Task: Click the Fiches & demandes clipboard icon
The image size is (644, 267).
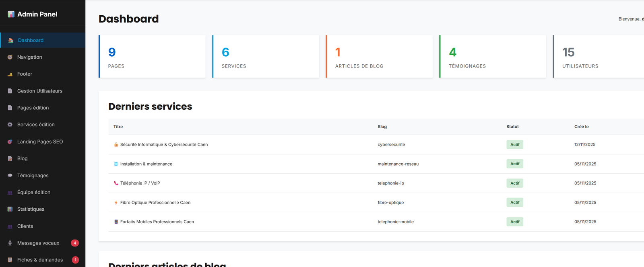Action: [x=10, y=260]
